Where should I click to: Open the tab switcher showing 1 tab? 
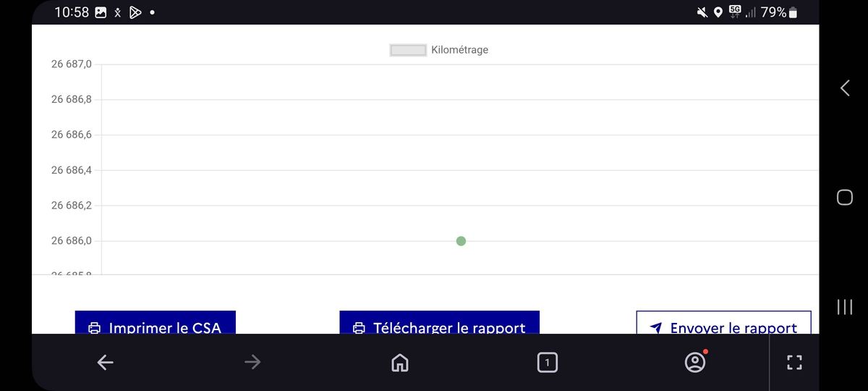click(548, 363)
